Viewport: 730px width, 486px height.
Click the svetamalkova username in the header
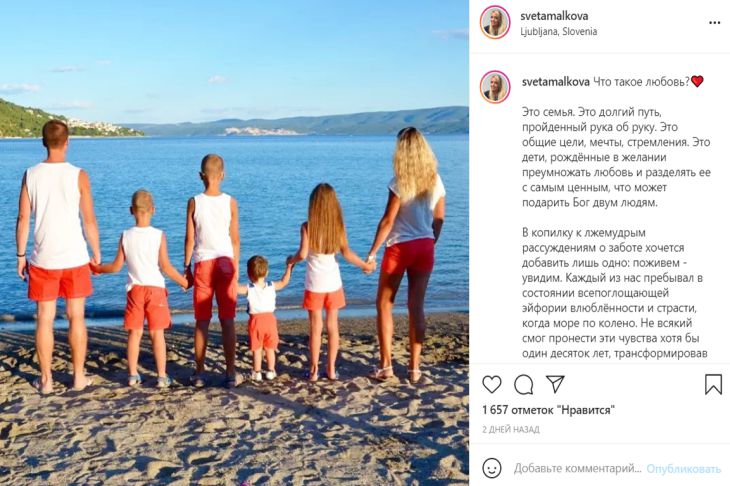click(554, 16)
